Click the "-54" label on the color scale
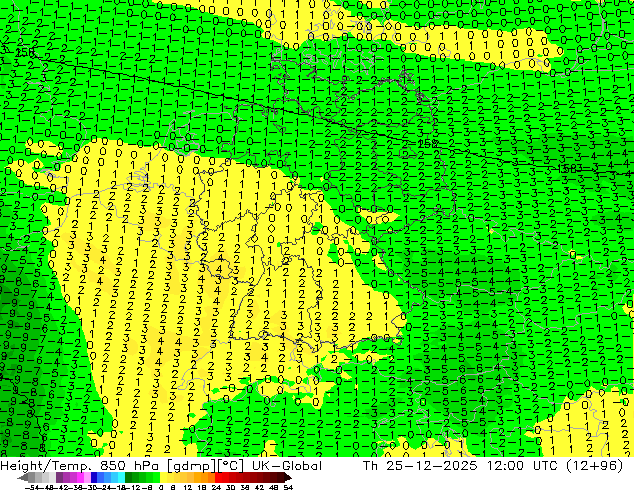The height and width of the screenshot is (490, 634). [32, 487]
